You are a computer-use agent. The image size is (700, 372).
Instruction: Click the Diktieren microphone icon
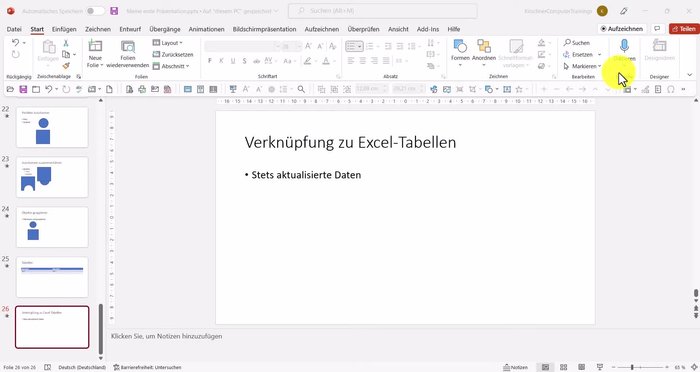[x=624, y=46]
